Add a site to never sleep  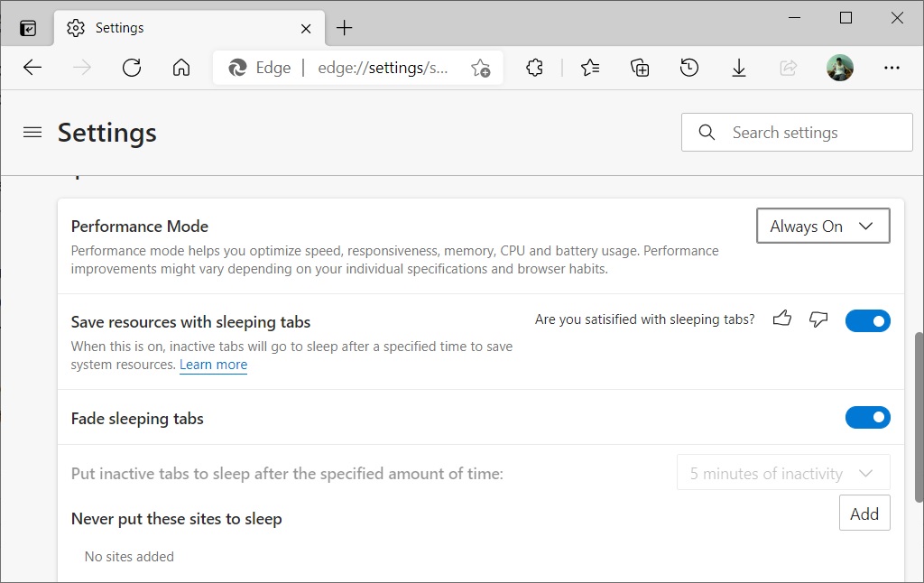[x=864, y=513]
